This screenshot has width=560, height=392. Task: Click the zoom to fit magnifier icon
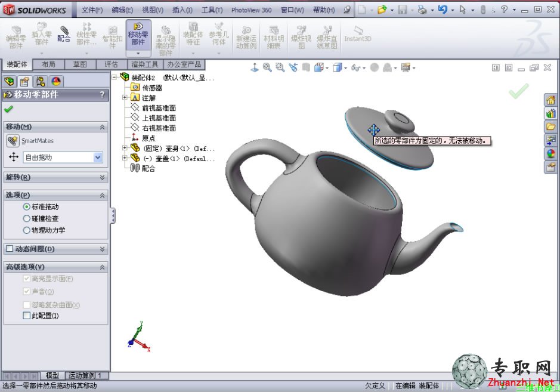[x=267, y=67]
